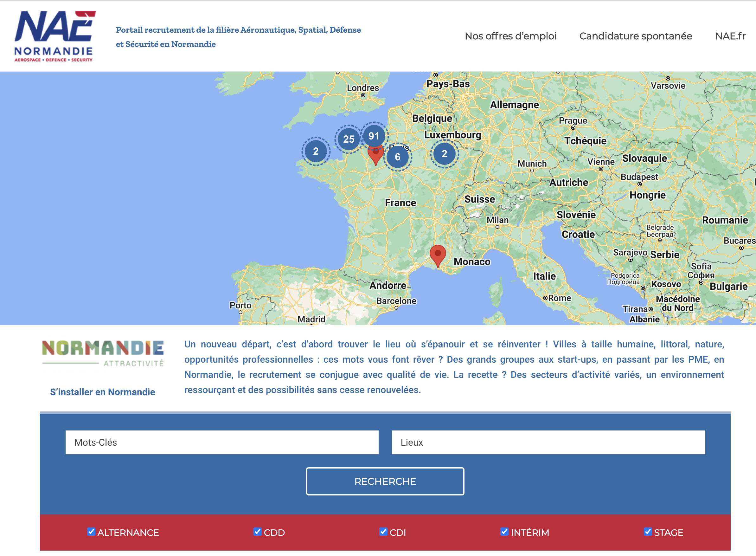Screen dimensions: 756x556
Task: Select the cluster of 2 near Brittany
Action: click(x=316, y=151)
